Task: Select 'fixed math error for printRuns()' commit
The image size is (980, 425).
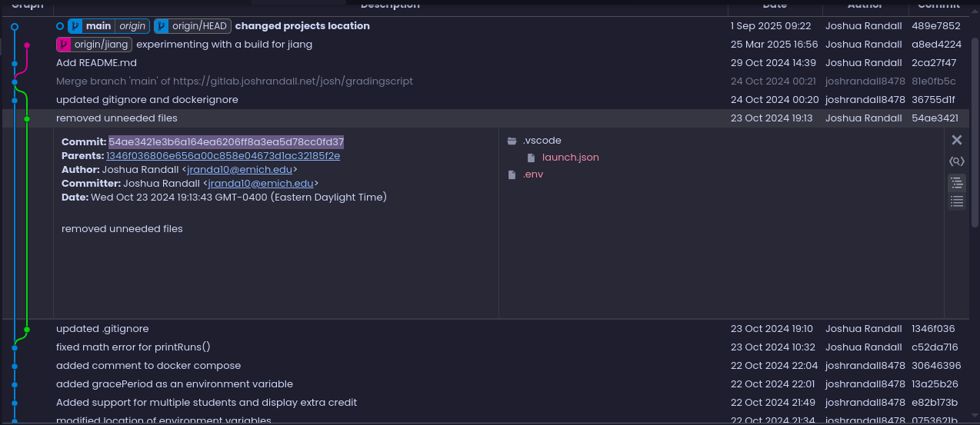Action: click(490, 347)
